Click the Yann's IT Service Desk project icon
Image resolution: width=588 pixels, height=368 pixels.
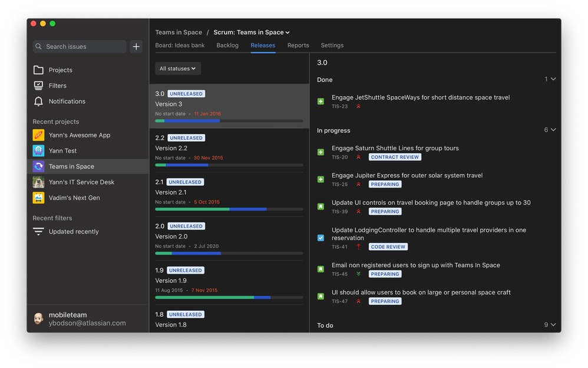(x=38, y=182)
